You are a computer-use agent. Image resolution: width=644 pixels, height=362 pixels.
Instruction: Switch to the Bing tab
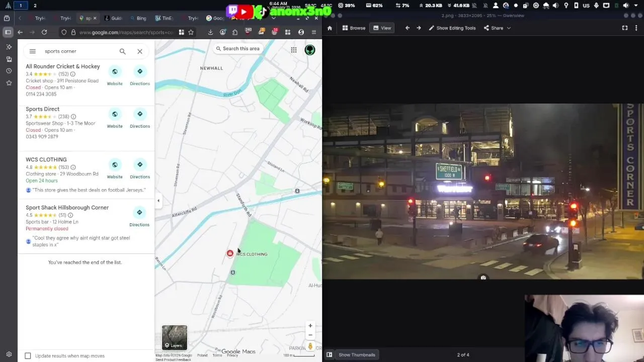[x=137, y=18]
